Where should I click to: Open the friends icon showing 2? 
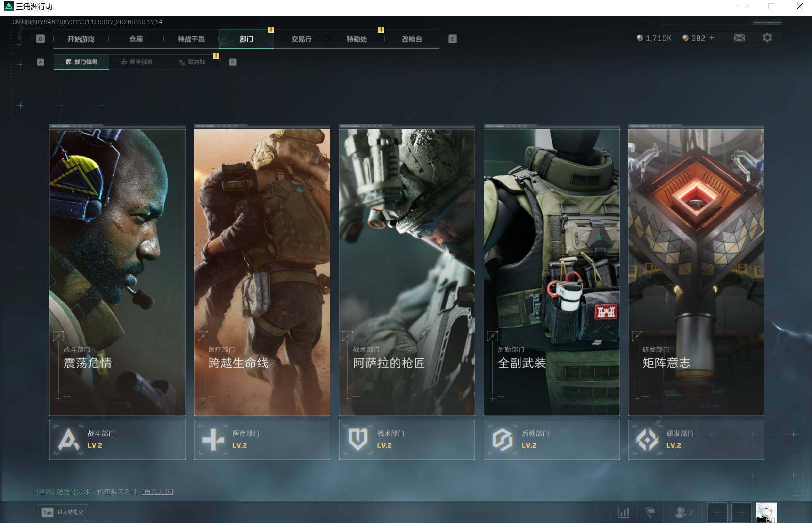point(683,512)
